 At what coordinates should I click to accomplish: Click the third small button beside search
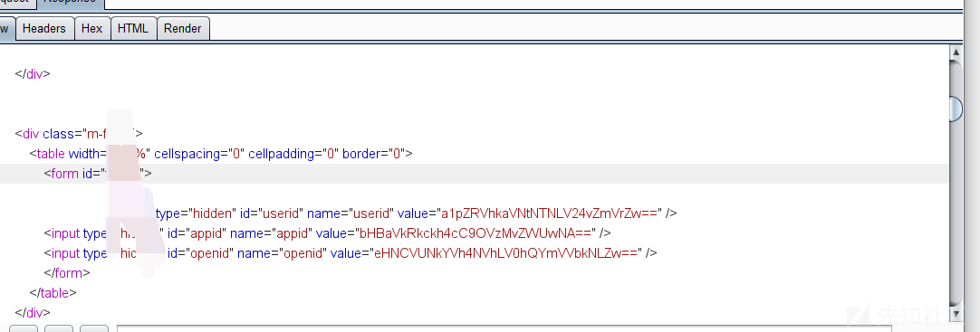coord(94,328)
